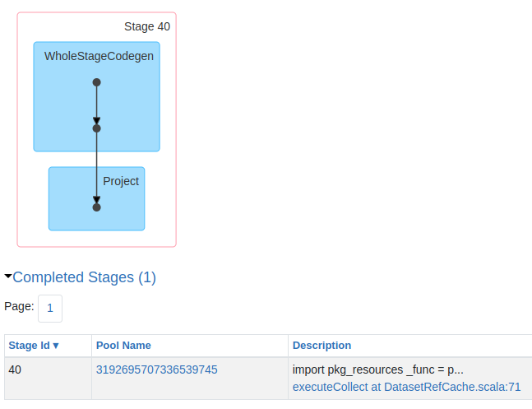The width and height of the screenshot is (532, 409).
Task: Click the Stage 40 label in DAG
Action: point(147,26)
